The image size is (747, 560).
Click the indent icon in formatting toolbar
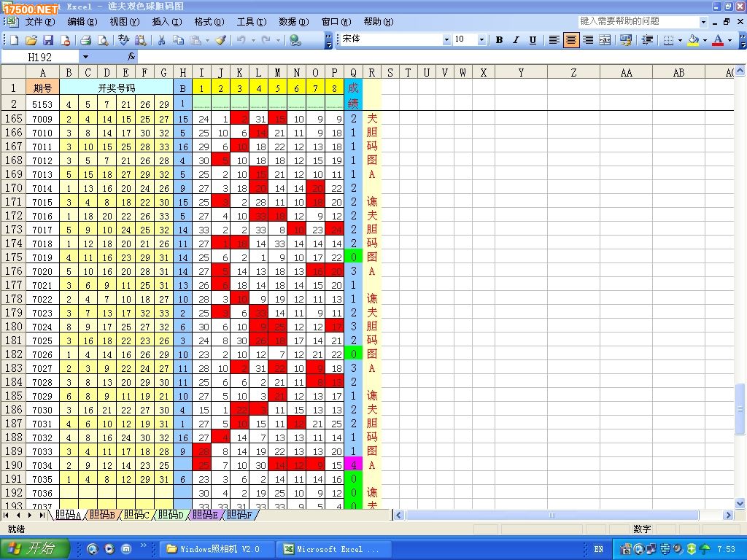(x=647, y=41)
